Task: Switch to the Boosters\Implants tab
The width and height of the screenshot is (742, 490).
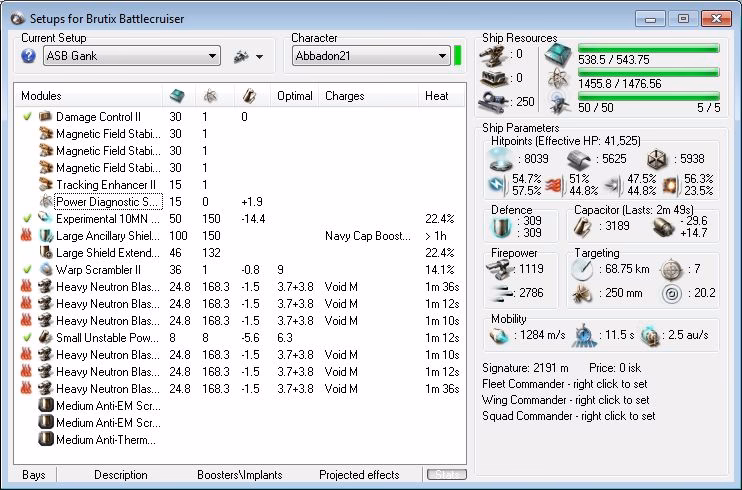Action: tap(239, 475)
